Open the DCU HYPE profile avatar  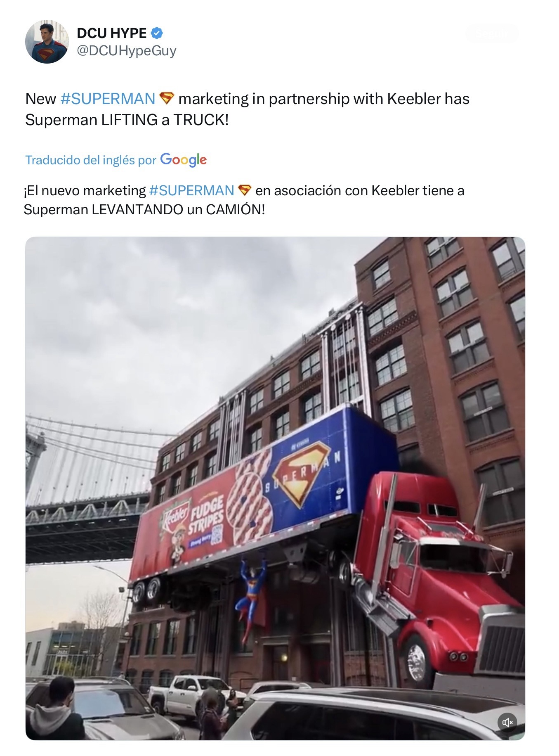[x=47, y=42]
